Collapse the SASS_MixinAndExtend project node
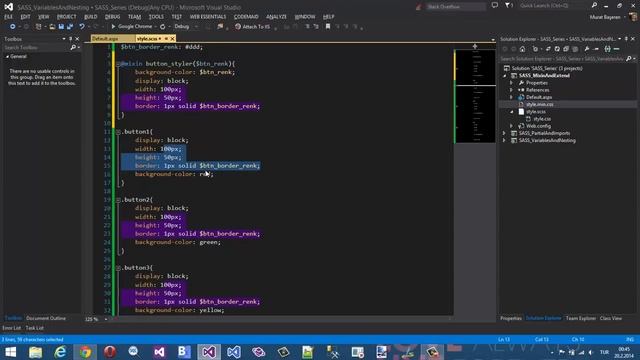The height and width of the screenshot is (360, 640). click(x=505, y=76)
